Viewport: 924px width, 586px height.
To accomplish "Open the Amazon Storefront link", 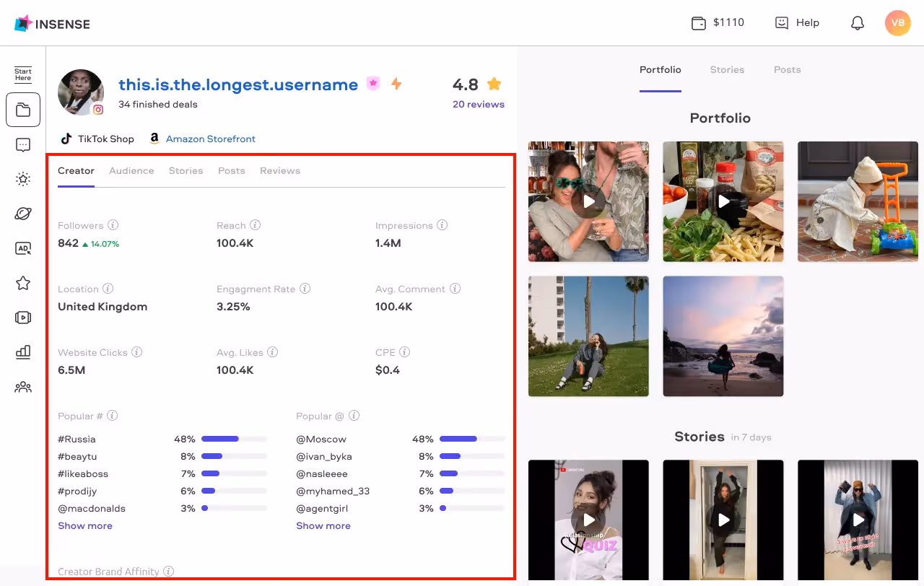I will point(212,139).
